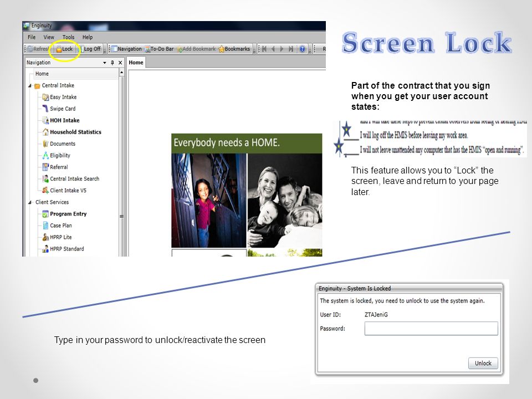532x399 pixels.
Task: Toggle the Navigation pane button
Action: tap(126, 49)
